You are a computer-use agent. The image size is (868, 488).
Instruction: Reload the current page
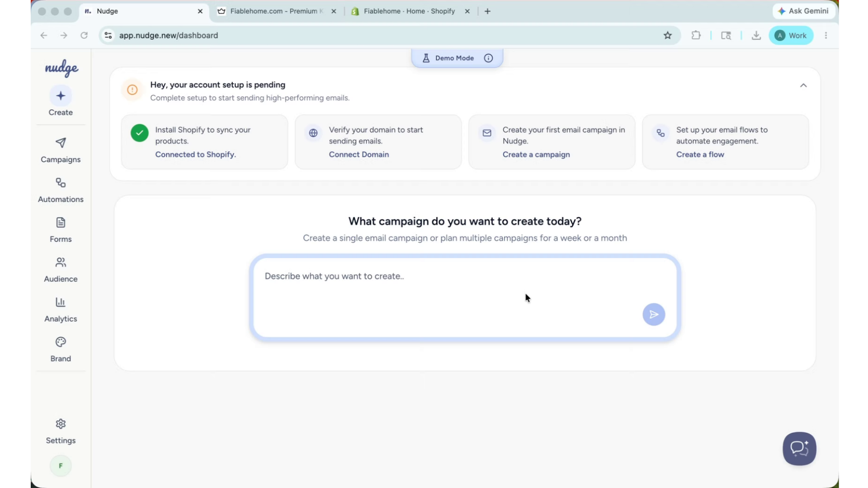coord(84,35)
